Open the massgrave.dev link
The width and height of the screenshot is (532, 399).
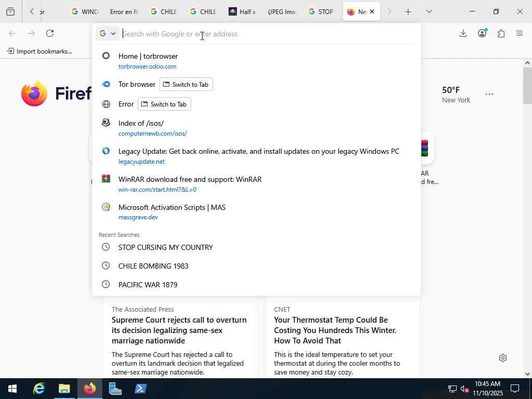(138, 217)
